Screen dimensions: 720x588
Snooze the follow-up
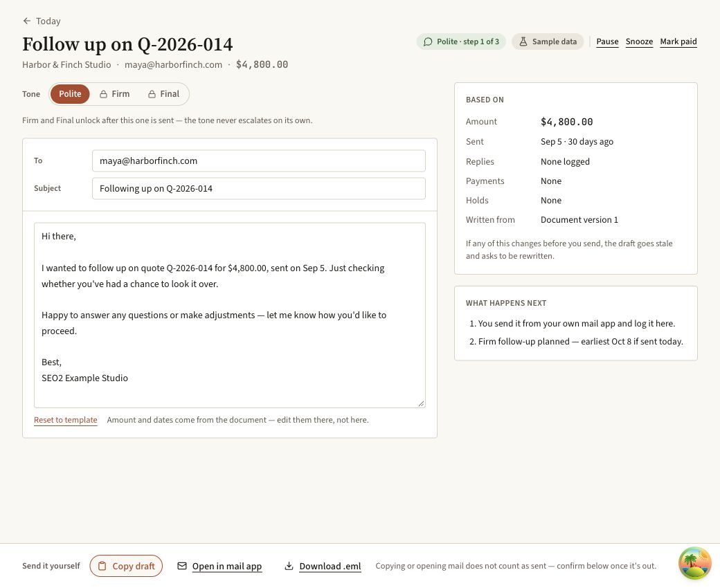[x=639, y=42]
